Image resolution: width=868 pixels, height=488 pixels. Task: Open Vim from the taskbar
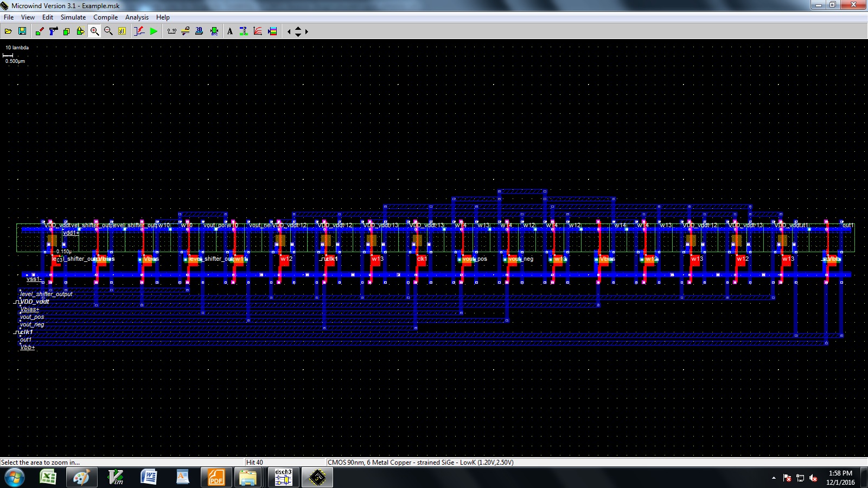[x=116, y=478]
